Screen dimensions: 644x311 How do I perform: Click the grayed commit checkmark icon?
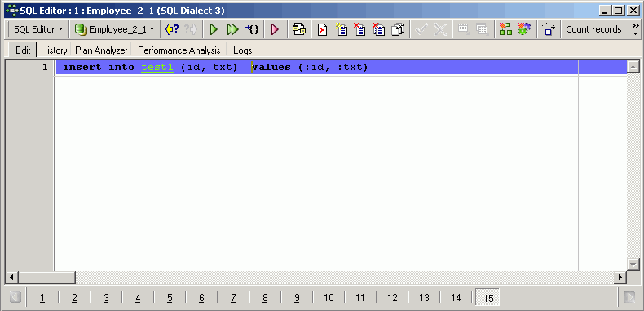pos(421,29)
